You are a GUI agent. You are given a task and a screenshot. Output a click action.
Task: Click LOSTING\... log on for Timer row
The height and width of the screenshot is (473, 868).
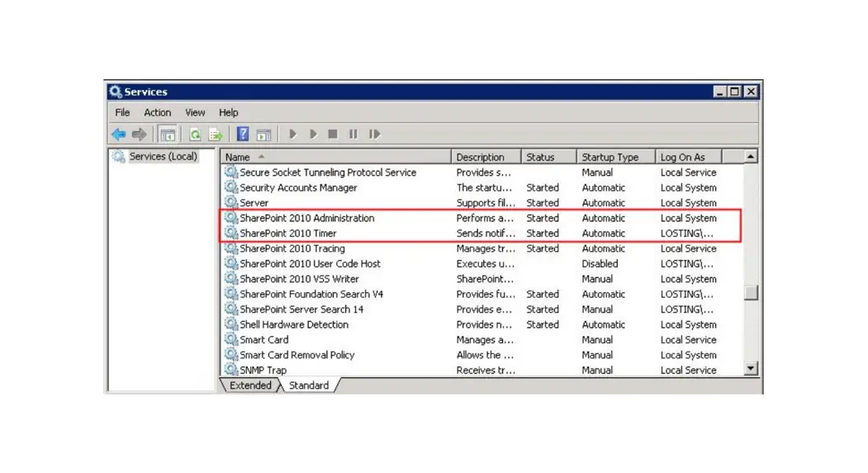[686, 233]
